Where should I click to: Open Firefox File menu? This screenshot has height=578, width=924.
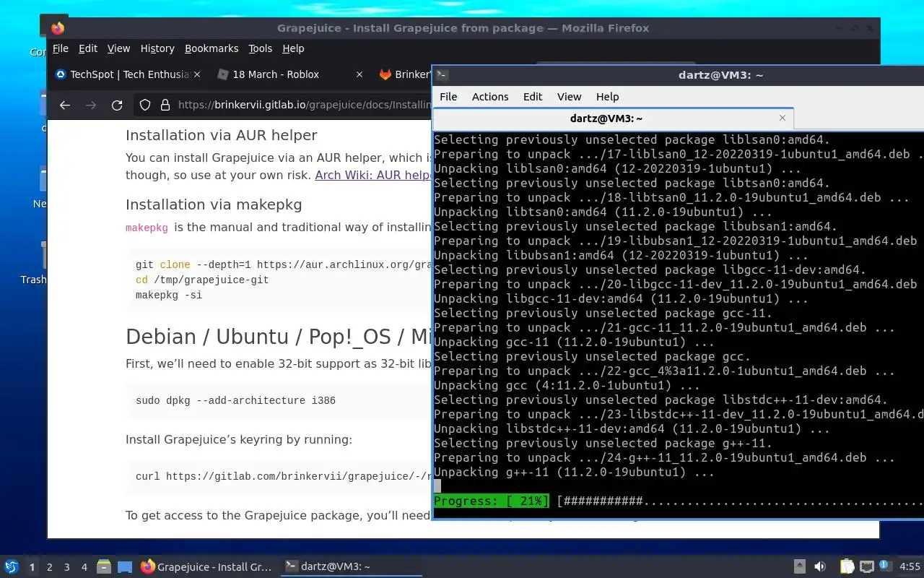[x=61, y=48]
